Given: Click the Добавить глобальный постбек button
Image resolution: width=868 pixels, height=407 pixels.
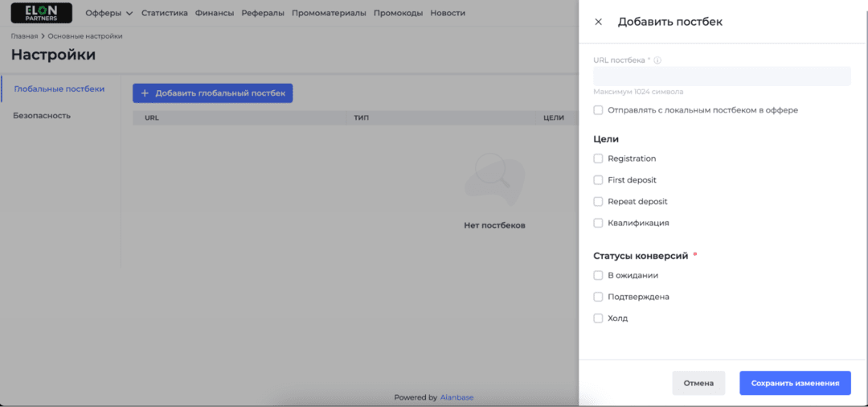Looking at the screenshot, I should 212,93.
